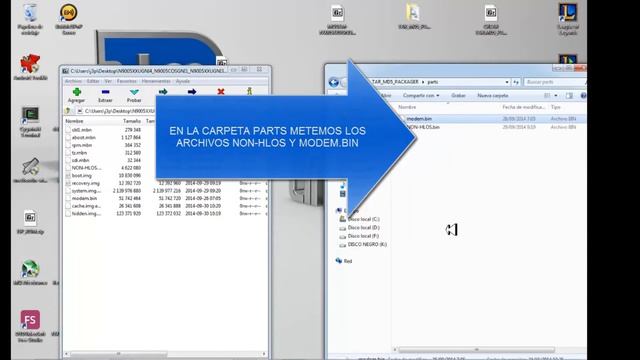Open the Ver menu in 7-Zip
This screenshot has height=360, width=640.
(108, 81)
